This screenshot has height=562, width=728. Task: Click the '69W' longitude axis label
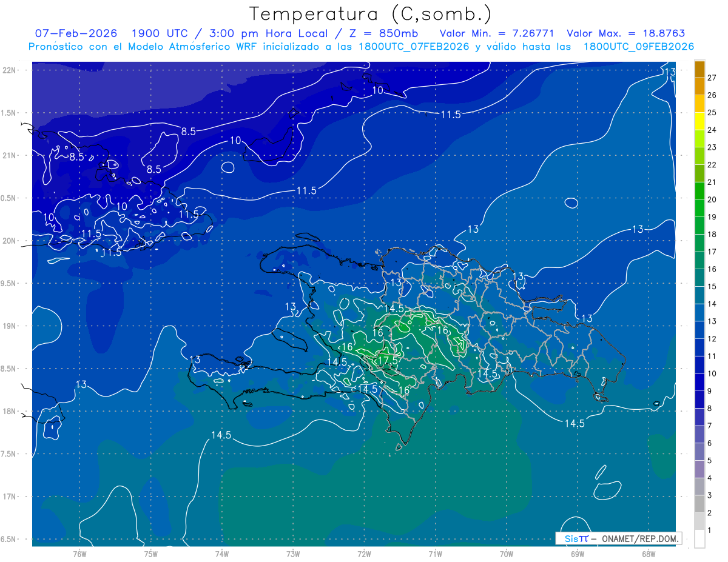click(578, 554)
